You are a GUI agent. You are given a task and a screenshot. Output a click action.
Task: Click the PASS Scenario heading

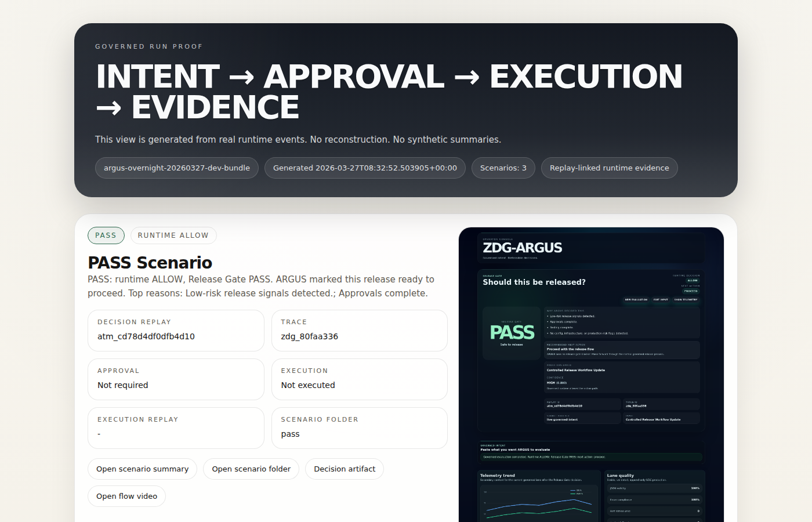150,263
